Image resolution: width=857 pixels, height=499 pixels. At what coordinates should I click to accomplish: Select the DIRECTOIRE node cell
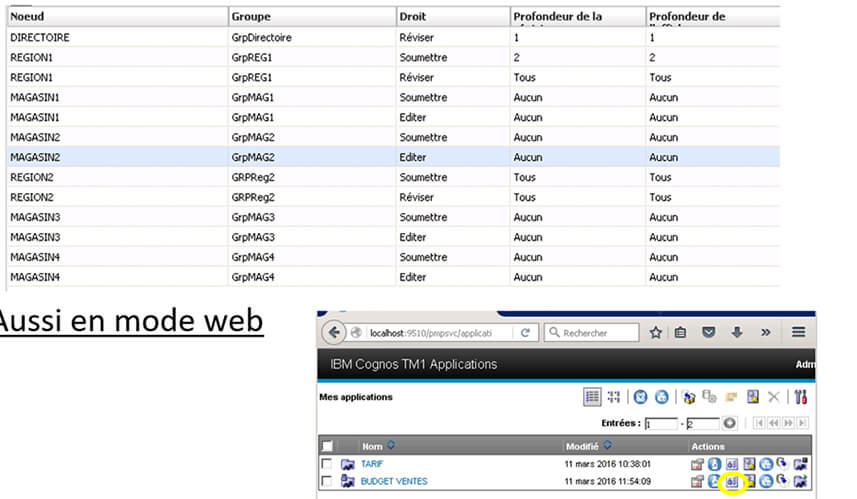point(40,38)
